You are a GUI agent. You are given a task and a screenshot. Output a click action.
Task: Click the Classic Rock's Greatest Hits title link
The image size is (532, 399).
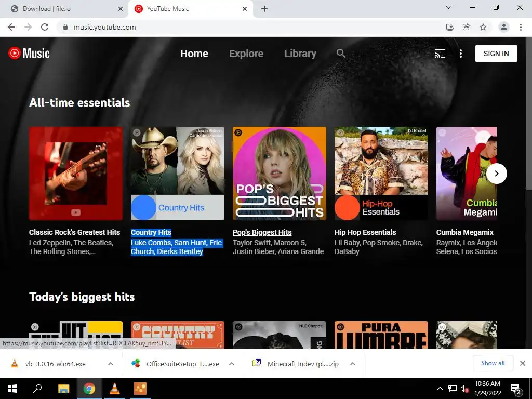(x=75, y=232)
